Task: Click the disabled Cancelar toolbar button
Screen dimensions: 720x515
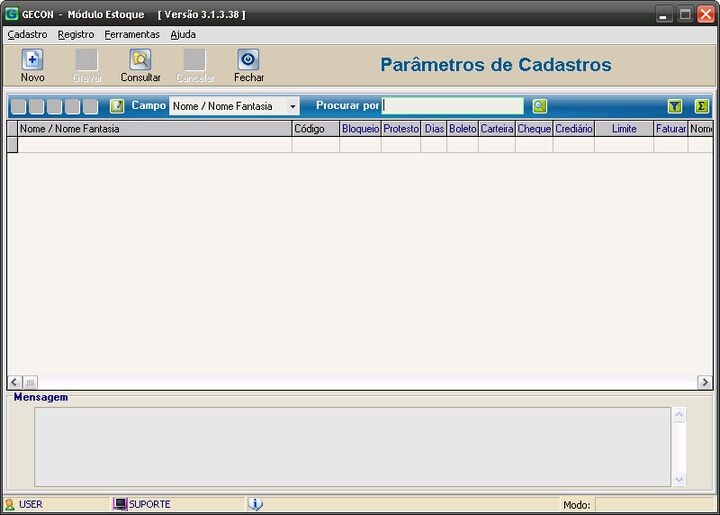Action: click(x=195, y=66)
